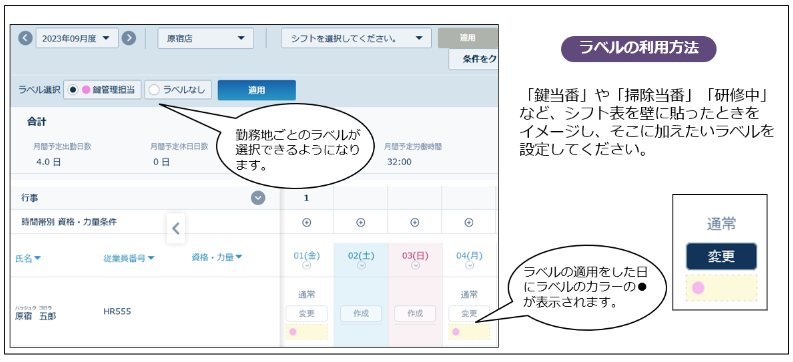Open the 2023年09月度 month dropdown
The width and height of the screenshot is (793, 362).
point(77,38)
